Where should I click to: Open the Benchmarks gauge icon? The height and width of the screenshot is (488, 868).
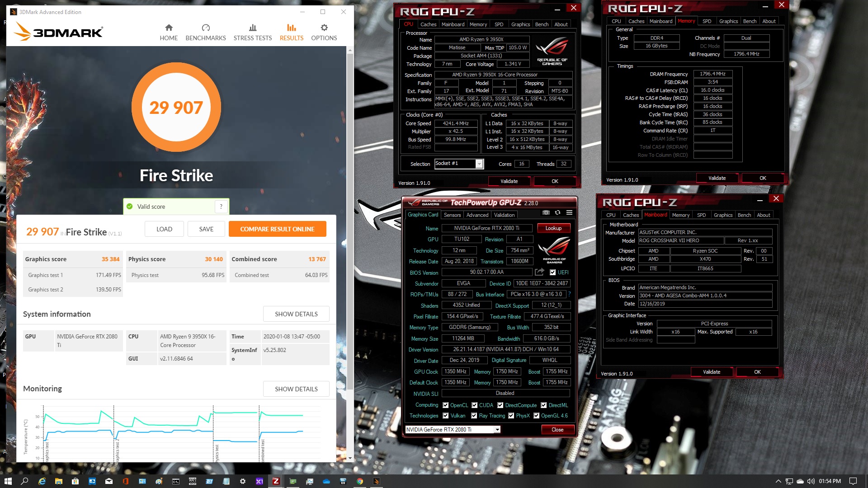pos(206,28)
